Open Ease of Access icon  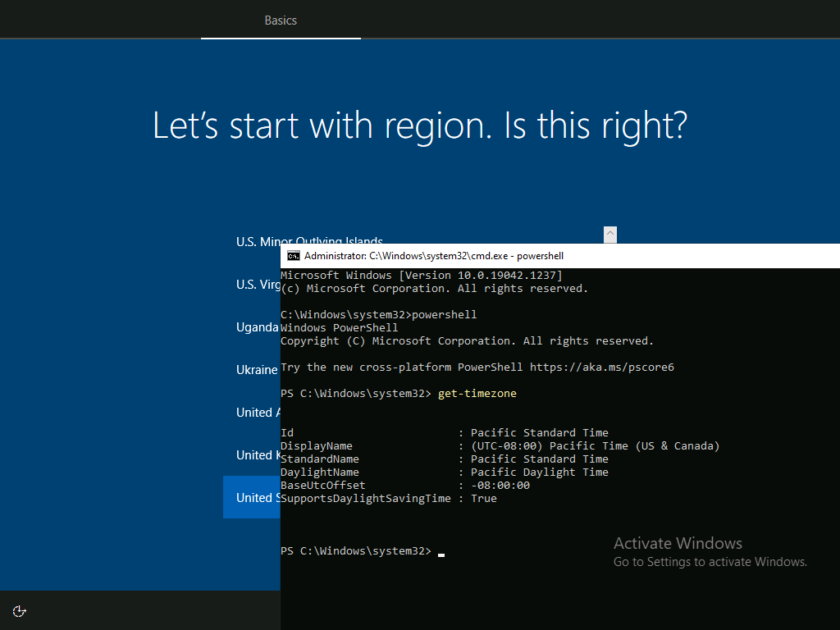(x=20, y=611)
